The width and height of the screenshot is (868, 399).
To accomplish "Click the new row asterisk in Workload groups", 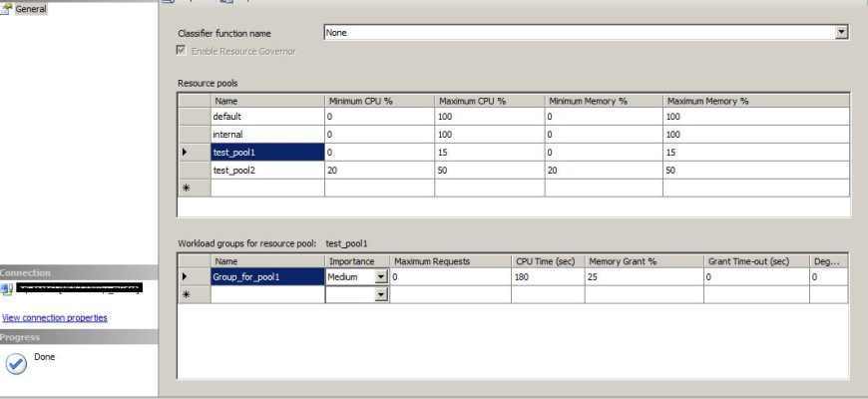I will point(187,295).
